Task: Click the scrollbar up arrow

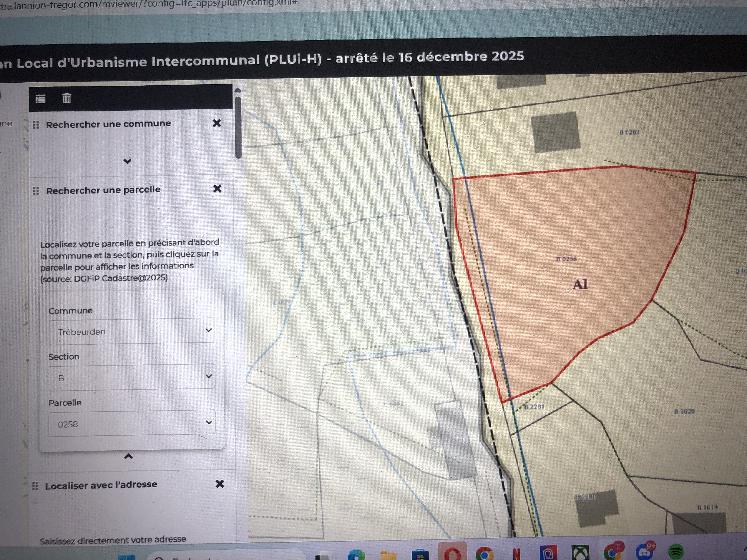Action: (238, 90)
